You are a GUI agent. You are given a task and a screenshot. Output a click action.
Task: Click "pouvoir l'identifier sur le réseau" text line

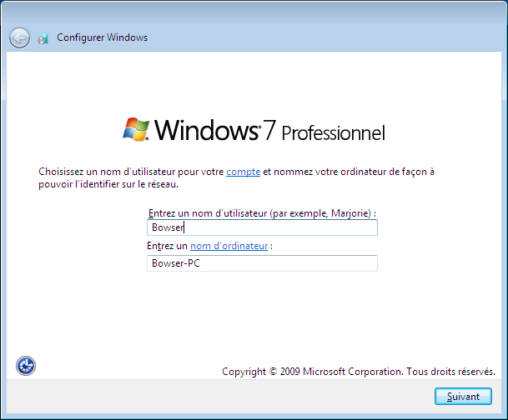(108, 183)
